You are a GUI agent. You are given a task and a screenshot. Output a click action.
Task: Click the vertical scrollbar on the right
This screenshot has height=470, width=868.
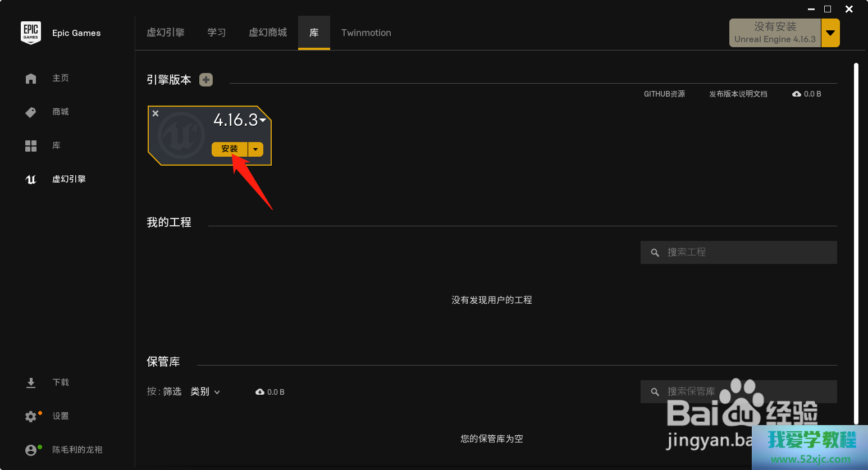[856, 241]
